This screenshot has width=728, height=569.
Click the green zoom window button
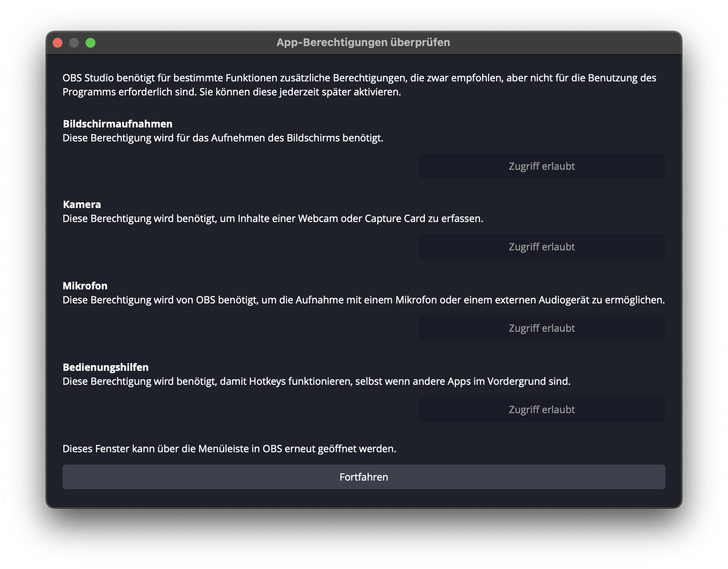tap(90, 43)
